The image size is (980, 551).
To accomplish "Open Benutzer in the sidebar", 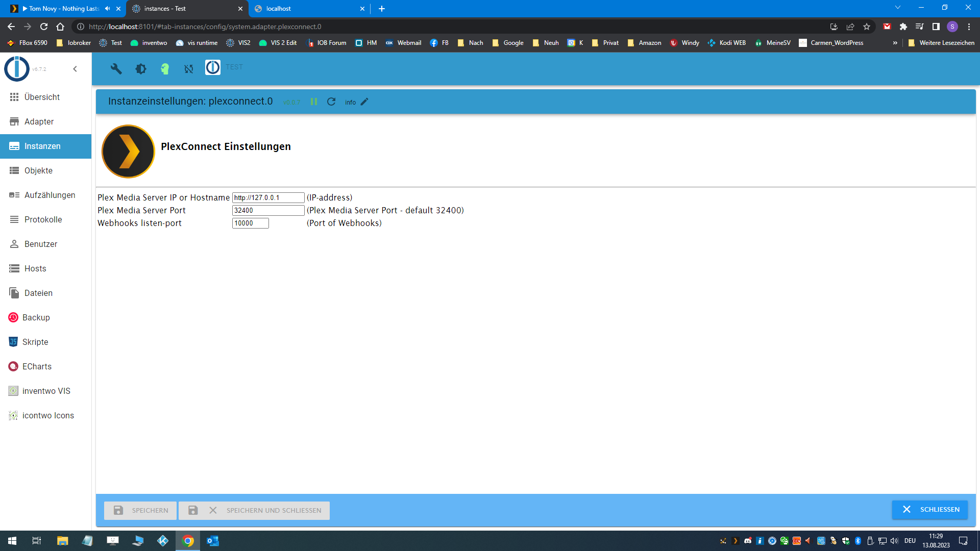I will point(46,244).
